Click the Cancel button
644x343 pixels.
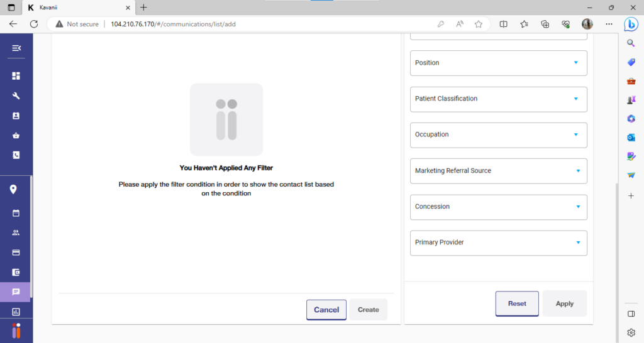click(326, 310)
